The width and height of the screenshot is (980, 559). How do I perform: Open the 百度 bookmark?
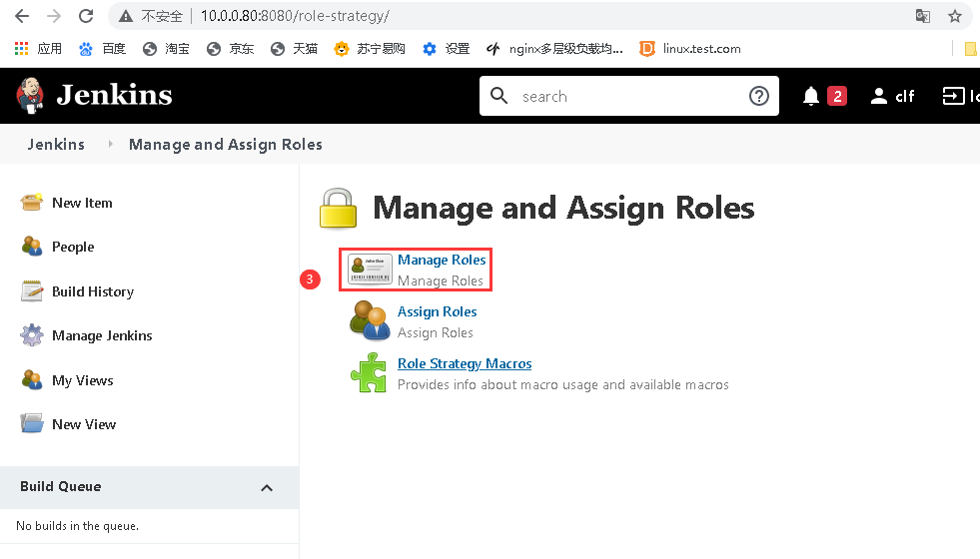click(103, 49)
